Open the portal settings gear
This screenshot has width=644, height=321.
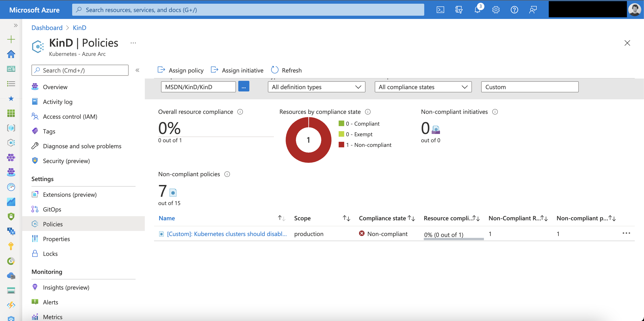click(496, 10)
